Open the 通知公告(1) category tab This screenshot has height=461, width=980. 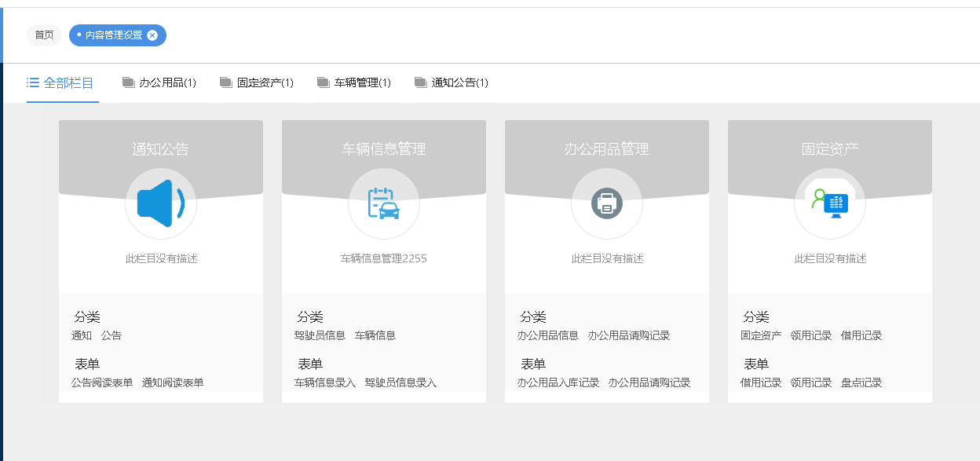[x=452, y=82]
